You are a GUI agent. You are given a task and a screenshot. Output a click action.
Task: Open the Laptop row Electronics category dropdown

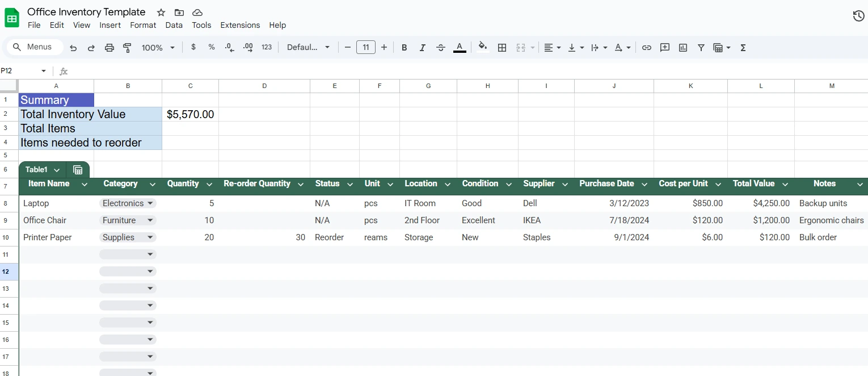(150, 203)
